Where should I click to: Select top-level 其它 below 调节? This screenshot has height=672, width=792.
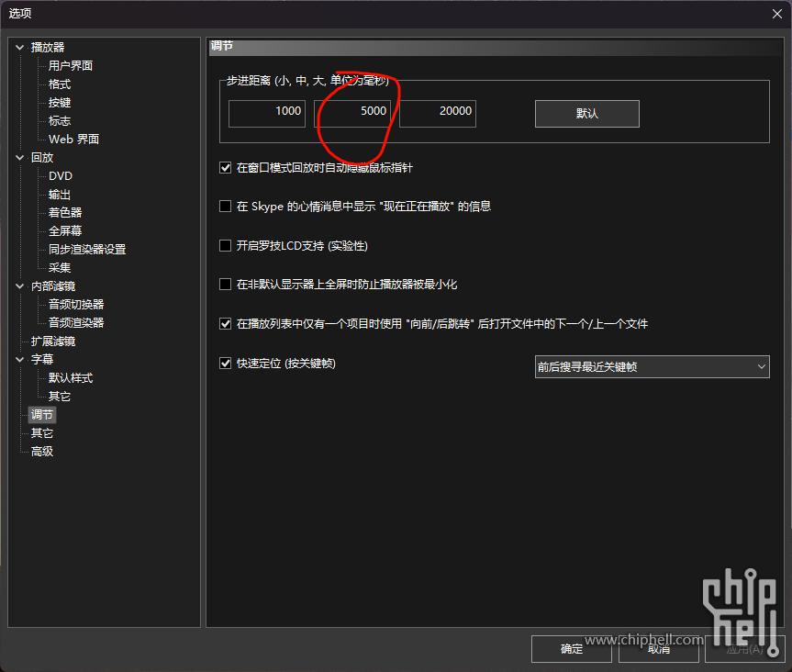[42, 433]
